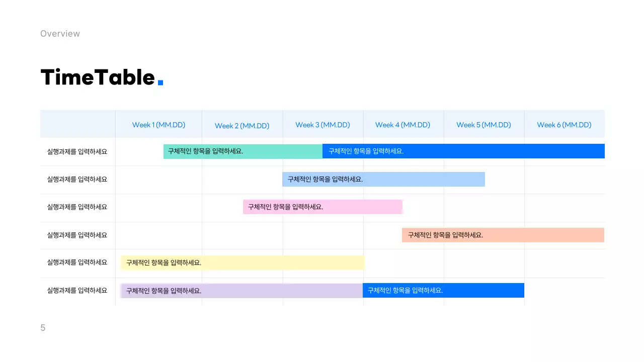Screen dimensions: 644x362
Task: Select the bright blue bar in last row
Action: (443, 290)
